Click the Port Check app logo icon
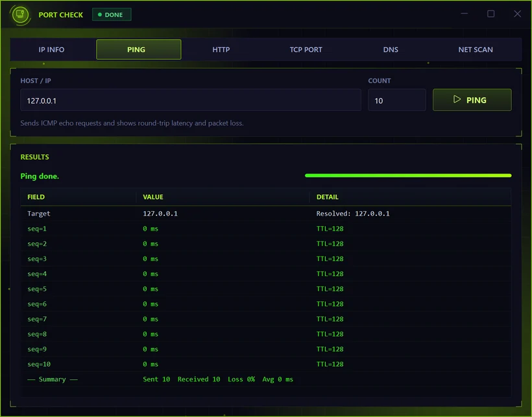The height and width of the screenshot is (417, 532). click(20, 14)
